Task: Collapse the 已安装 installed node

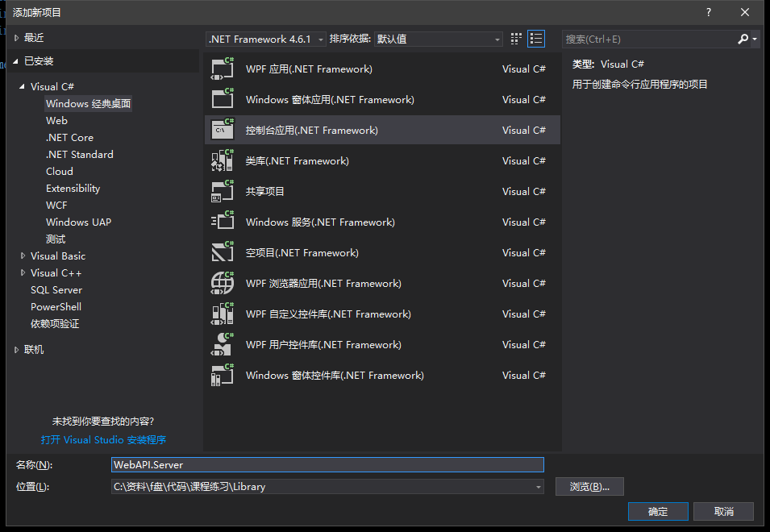Action: [x=15, y=61]
